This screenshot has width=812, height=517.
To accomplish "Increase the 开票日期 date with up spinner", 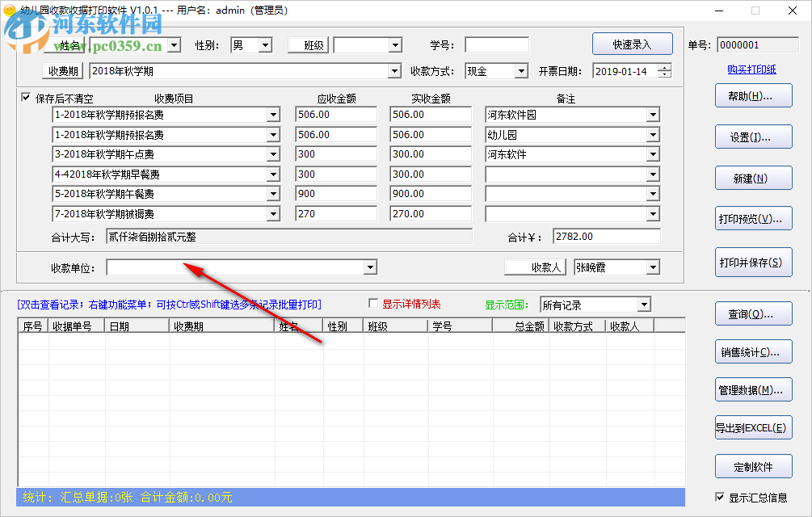I will coord(665,68).
